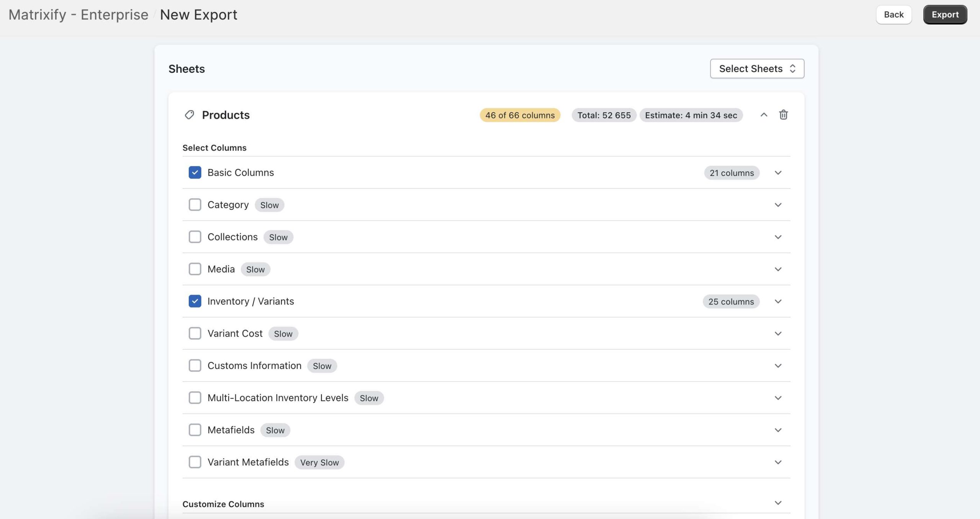The height and width of the screenshot is (519, 980).
Task: Uncheck Inventory / Variants checkbox
Action: (x=195, y=301)
